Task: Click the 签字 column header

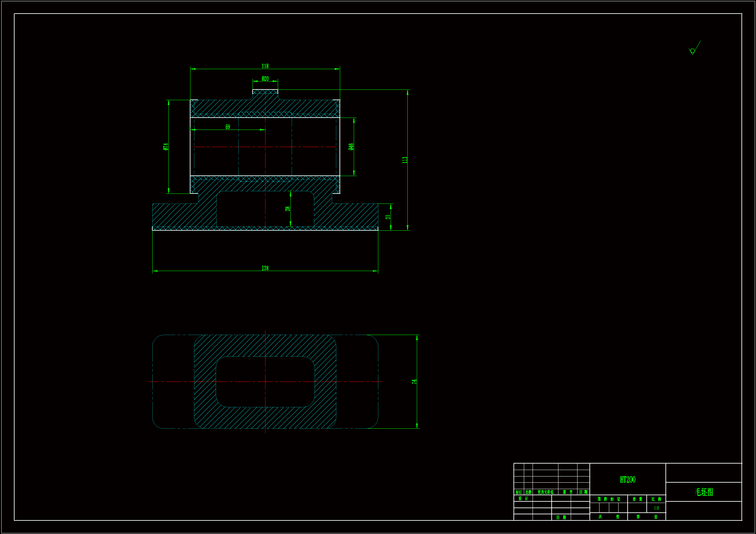Action: tap(568, 492)
